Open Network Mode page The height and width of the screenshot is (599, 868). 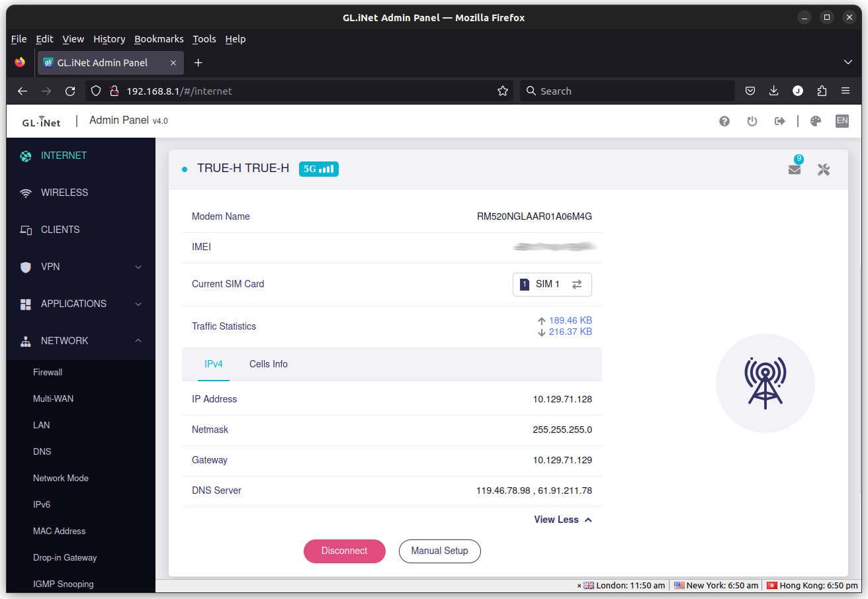[61, 478]
